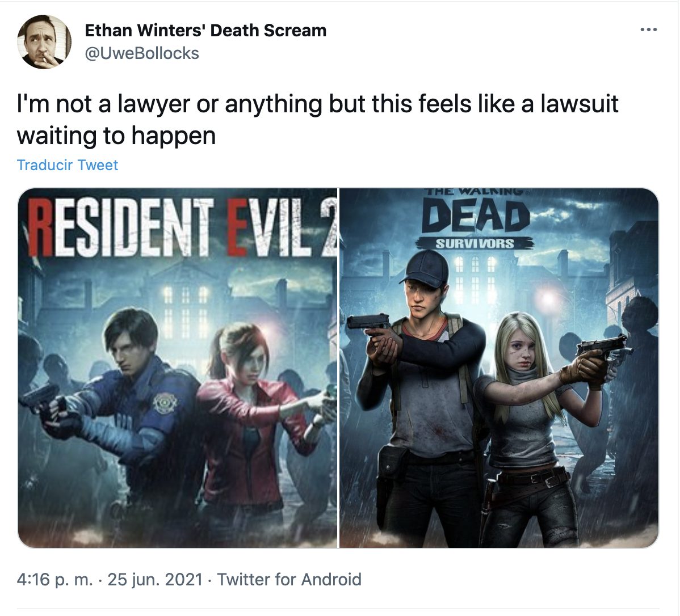Viewport: 680px width, 616px height.
Task: Click the 25 jun. 2021 date
Action: coord(156,580)
